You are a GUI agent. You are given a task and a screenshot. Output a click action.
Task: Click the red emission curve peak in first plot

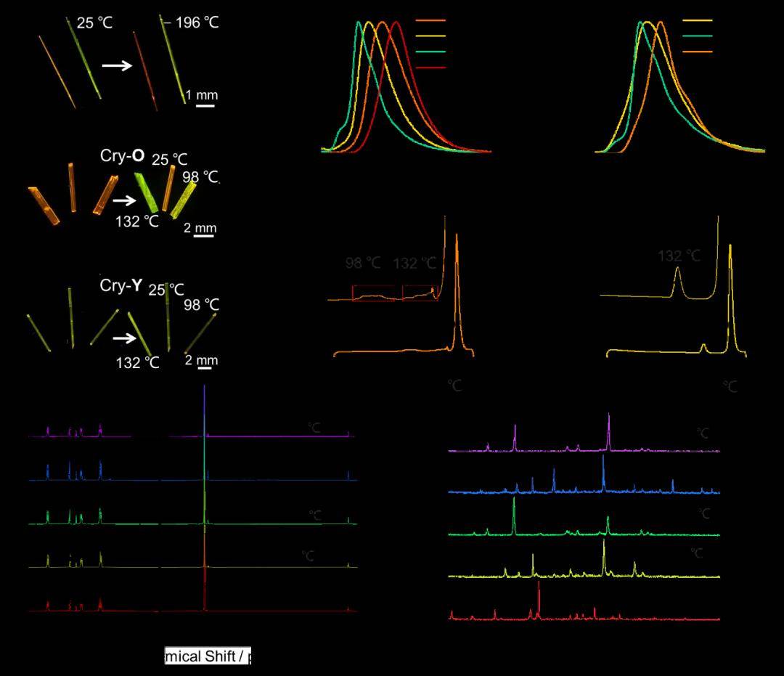[396, 23]
